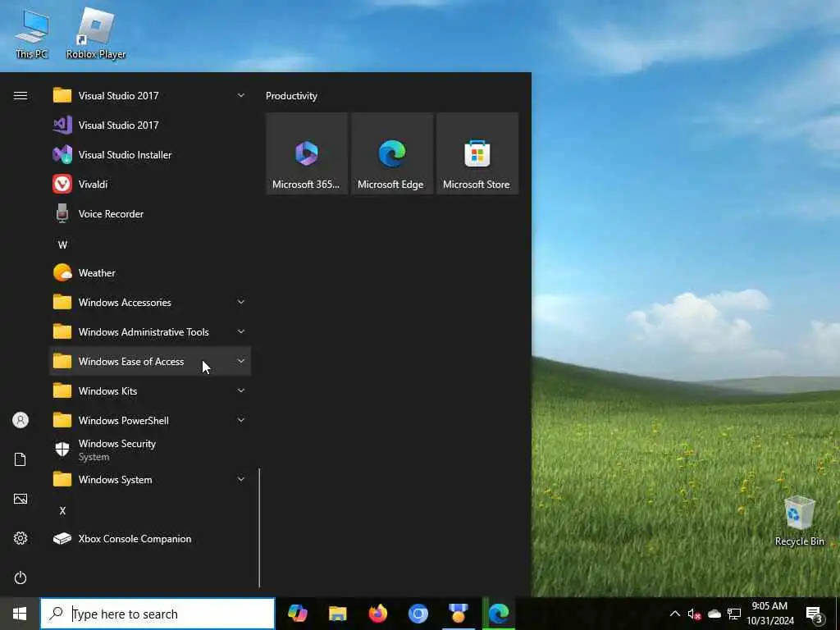Click the app list scrollbar
The width and height of the screenshot is (840, 630).
point(259,527)
